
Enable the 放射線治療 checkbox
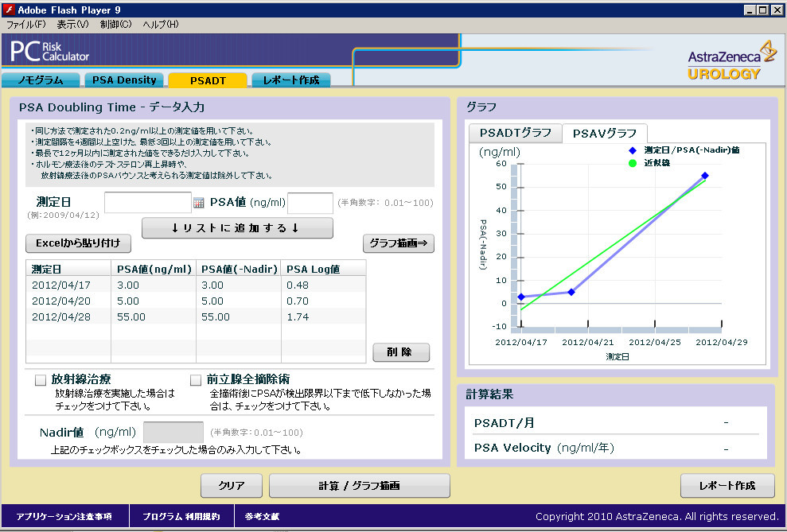(x=41, y=380)
